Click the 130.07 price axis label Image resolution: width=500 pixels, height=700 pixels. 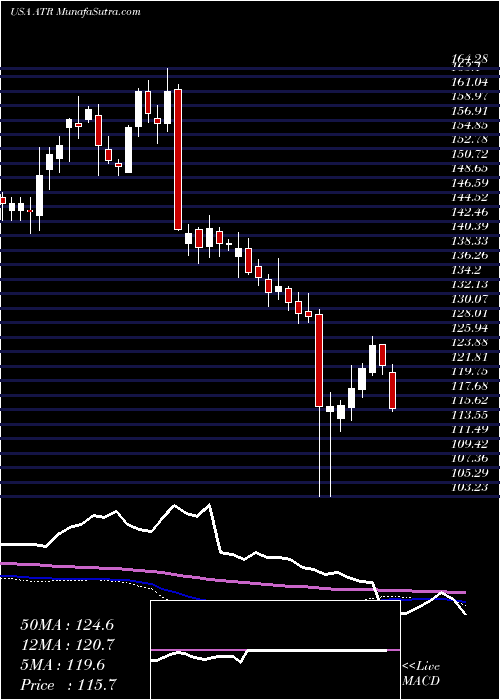(x=470, y=299)
